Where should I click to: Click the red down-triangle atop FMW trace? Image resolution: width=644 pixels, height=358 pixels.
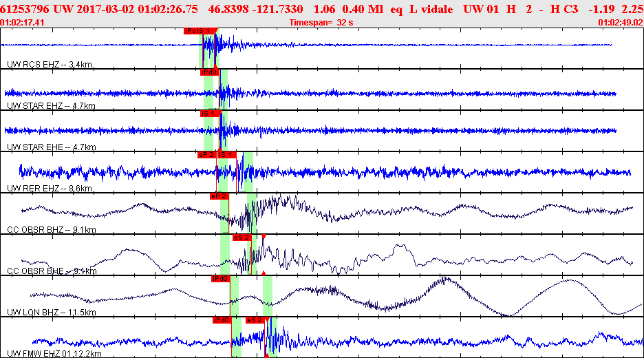click(x=268, y=319)
